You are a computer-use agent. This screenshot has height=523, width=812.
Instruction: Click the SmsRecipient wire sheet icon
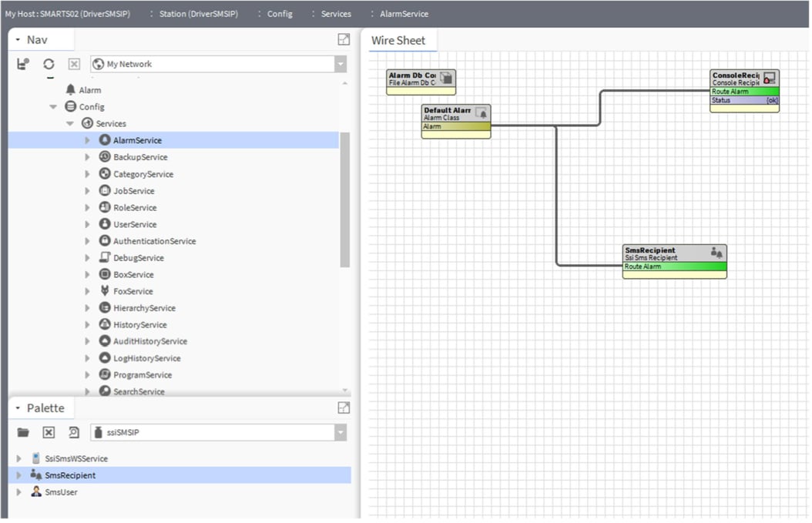coord(716,253)
